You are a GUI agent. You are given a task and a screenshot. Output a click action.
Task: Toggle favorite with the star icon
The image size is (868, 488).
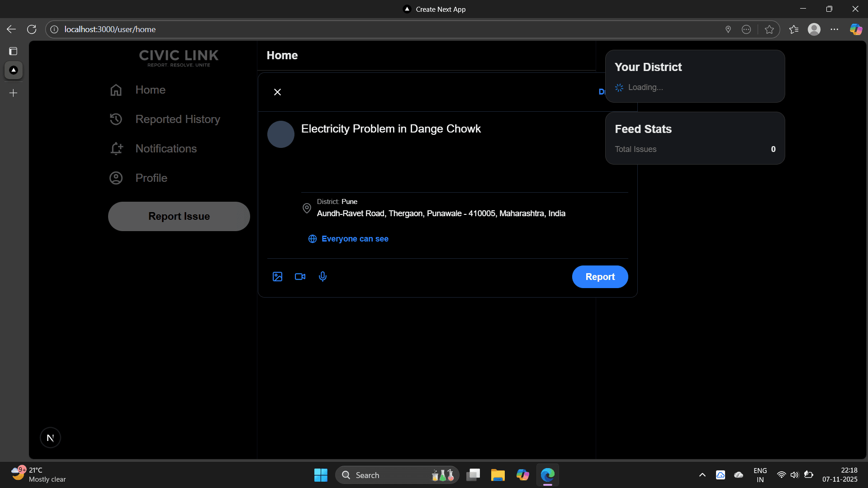point(769,29)
